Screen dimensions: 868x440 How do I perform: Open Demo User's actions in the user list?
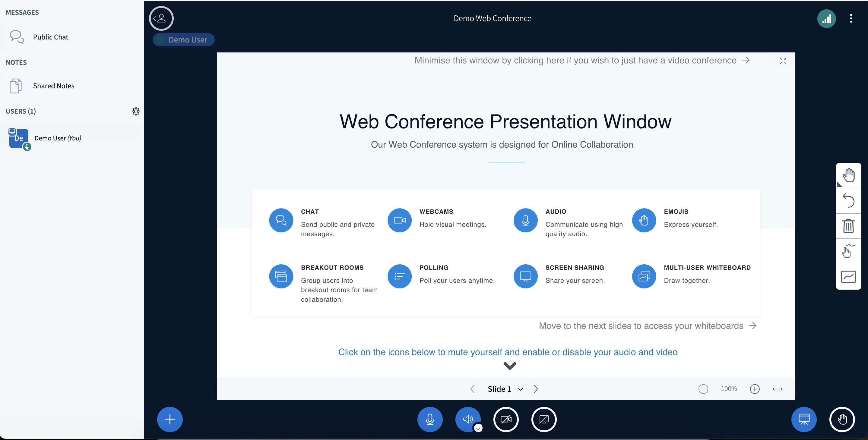tap(57, 138)
